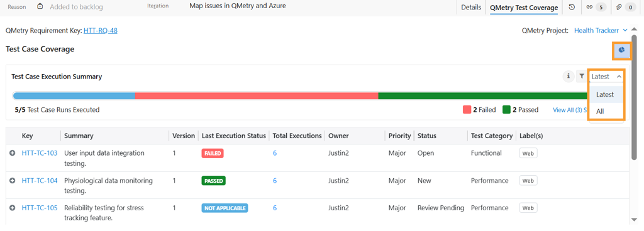This screenshot has height=231, width=644.
Task: Open test case HTT-TC-105
Action: pos(40,208)
